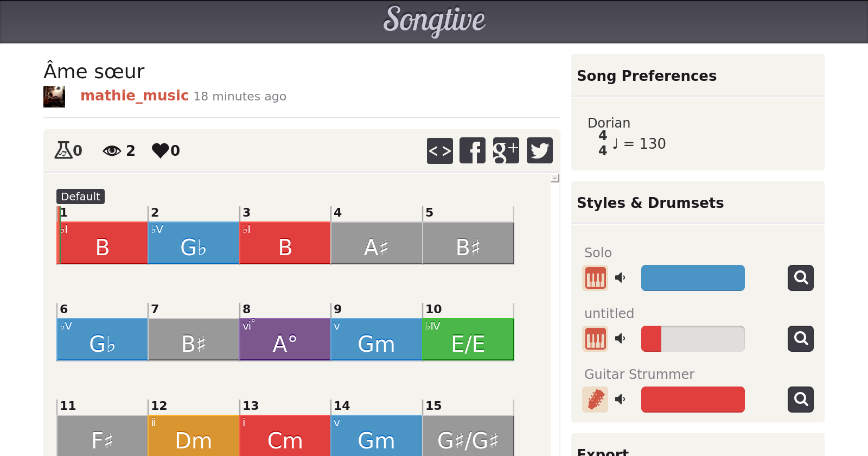
Task: Click the Solo piano instrument icon
Action: 595,278
